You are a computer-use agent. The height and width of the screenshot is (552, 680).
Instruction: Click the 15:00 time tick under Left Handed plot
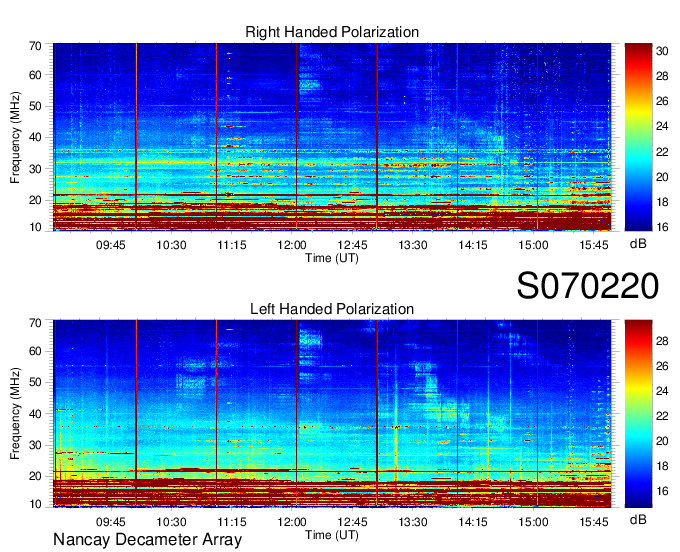533,522
